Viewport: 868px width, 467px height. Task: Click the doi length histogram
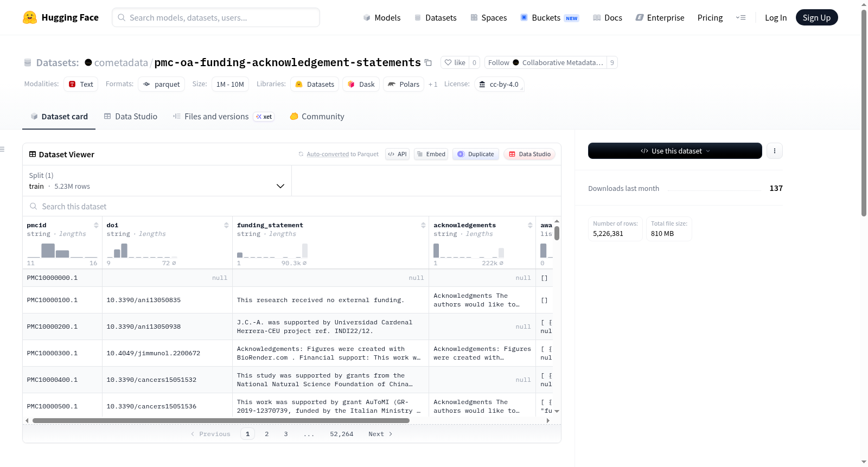142,251
